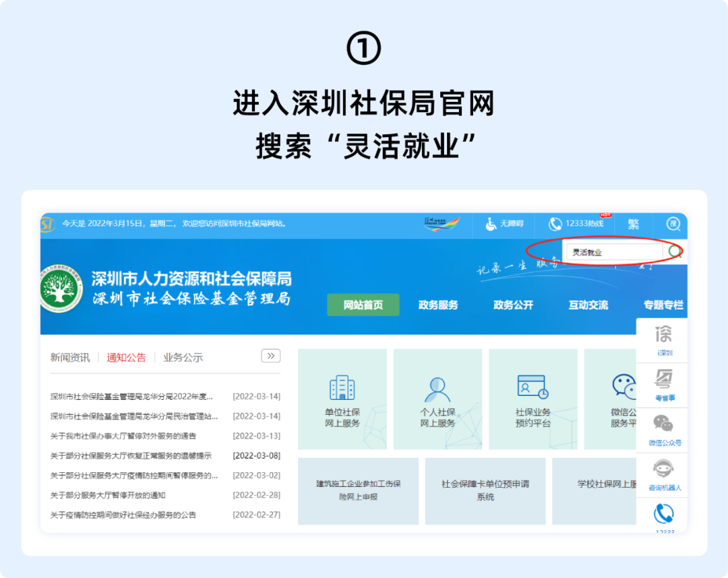Click inside the 灵活就业 search field
The height and width of the screenshot is (578, 728).
click(617, 250)
